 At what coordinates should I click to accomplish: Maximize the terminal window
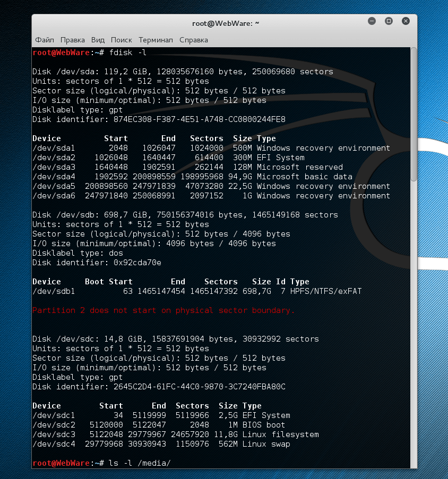point(389,21)
